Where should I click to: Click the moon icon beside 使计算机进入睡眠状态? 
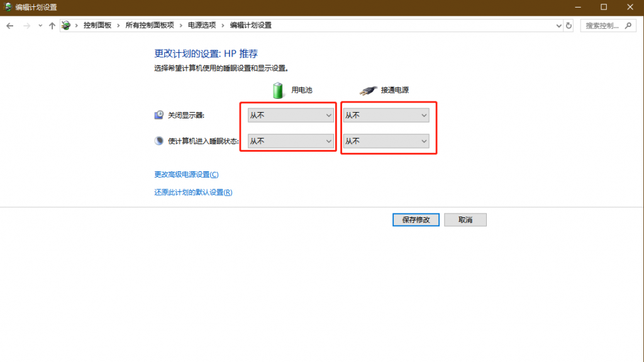[159, 141]
